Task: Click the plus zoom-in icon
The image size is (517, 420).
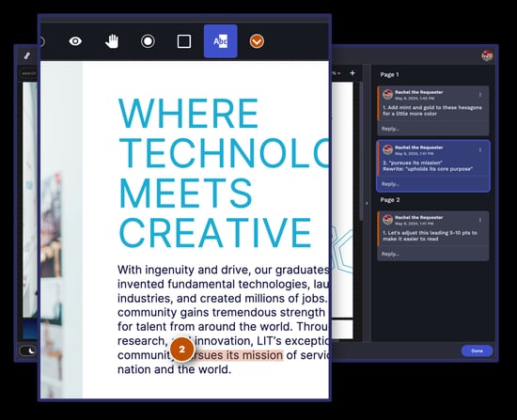Action: point(352,73)
